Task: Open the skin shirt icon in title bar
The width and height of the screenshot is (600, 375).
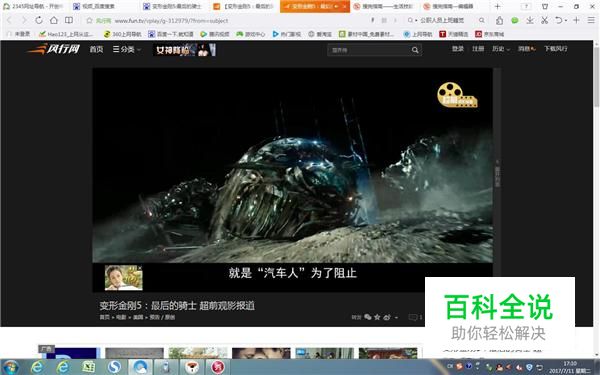Action: [545, 7]
